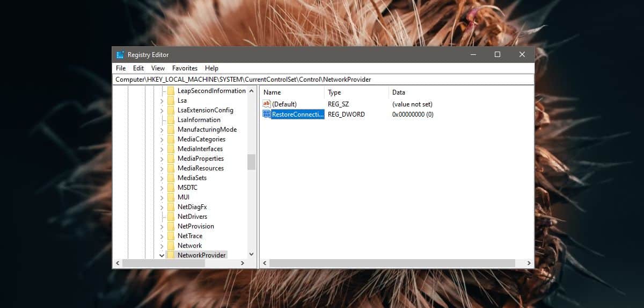This screenshot has width=644, height=308.
Task: Click the REG_SZ type cell
Action: pos(339,104)
